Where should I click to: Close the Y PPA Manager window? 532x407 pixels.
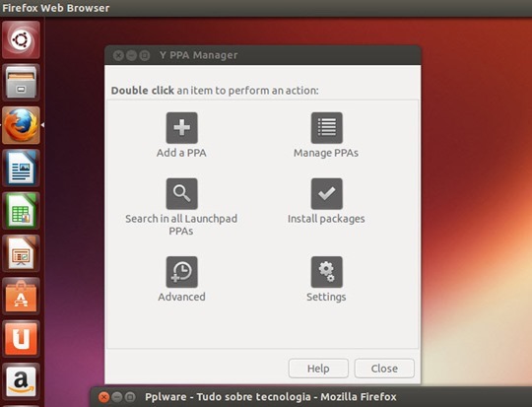click(118, 55)
